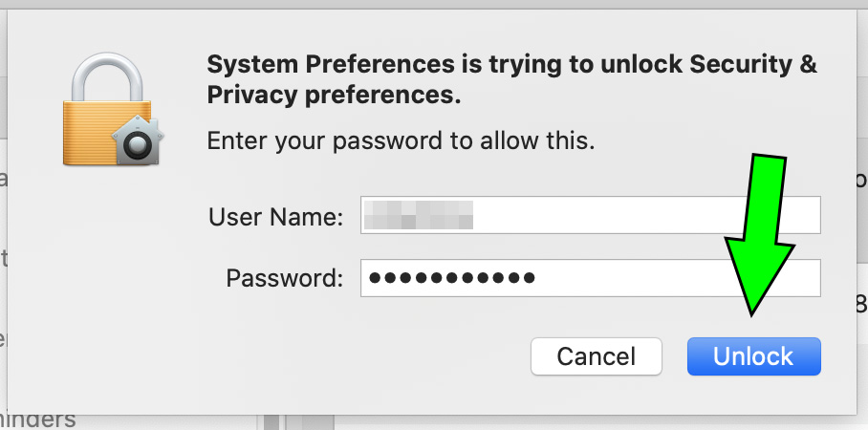868x430 pixels.
Task: Click the masked password dots
Action: pyautogui.click(x=452, y=277)
